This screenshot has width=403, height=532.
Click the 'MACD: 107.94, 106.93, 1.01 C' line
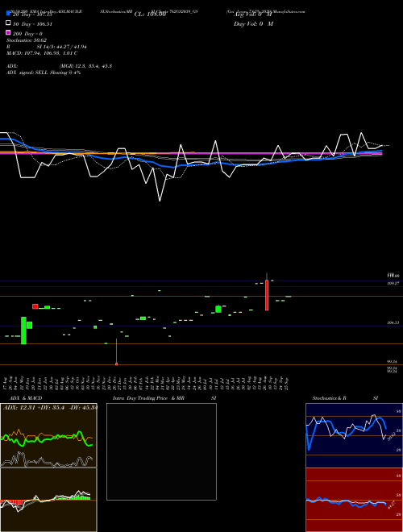point(42,53)
